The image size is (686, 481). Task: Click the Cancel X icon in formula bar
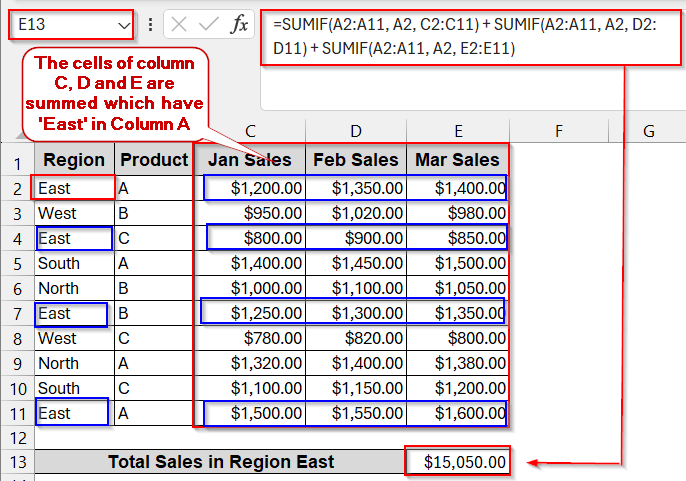pyautogui.click(x=178, y=25)
